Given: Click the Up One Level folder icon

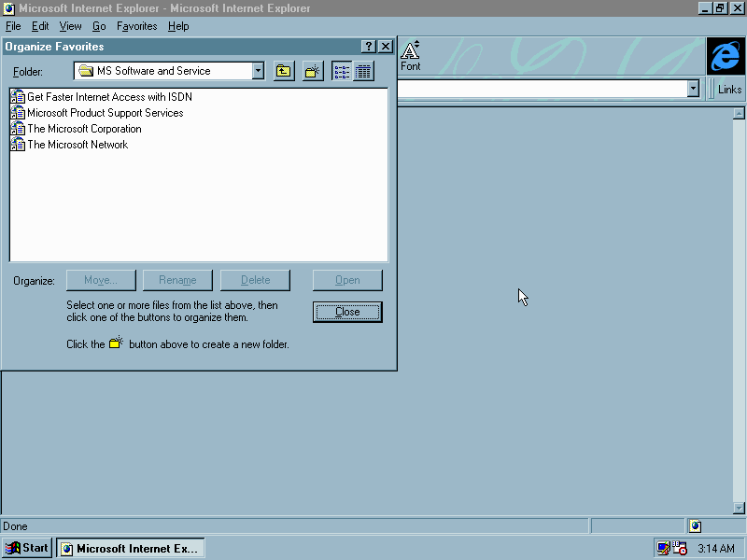Looking at the screenshot, I should click(284, 71).
